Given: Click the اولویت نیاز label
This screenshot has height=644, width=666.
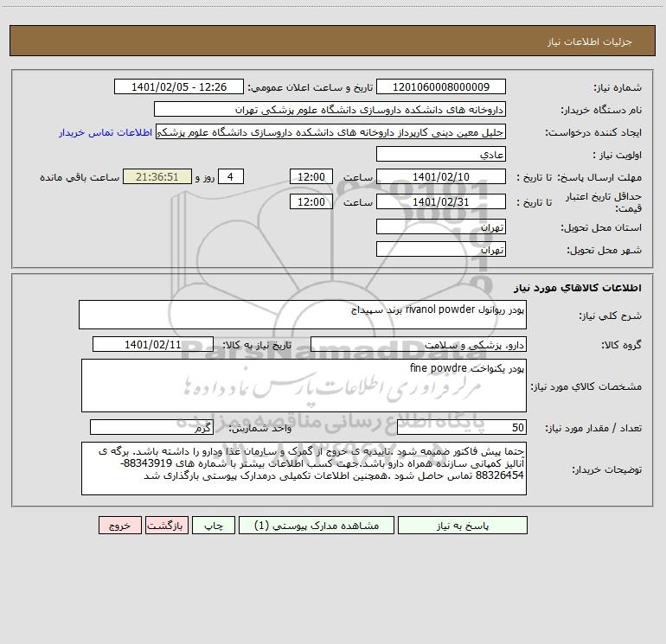Looking at the screenshot, I should [618, 156].
